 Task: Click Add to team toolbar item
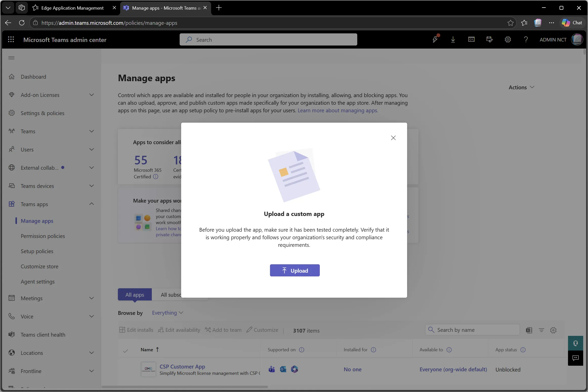[x=223, y=330]
